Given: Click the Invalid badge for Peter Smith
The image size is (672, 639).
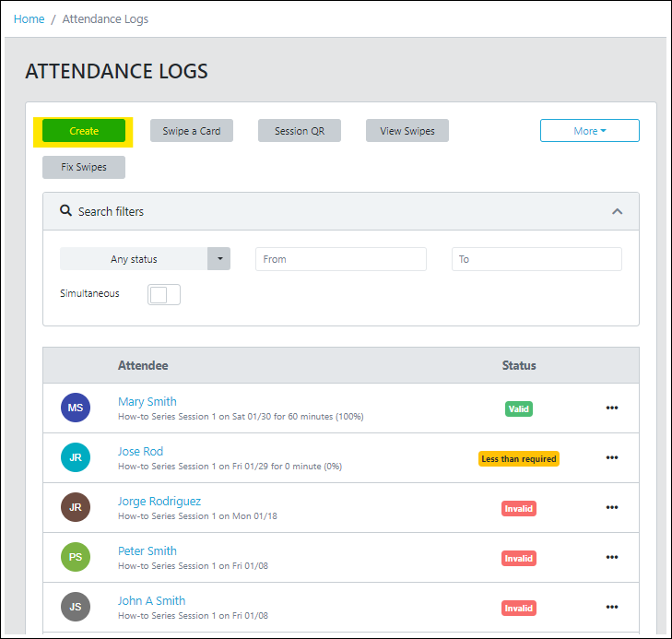Looking at the screenshot, I should [x=519, y=558].
